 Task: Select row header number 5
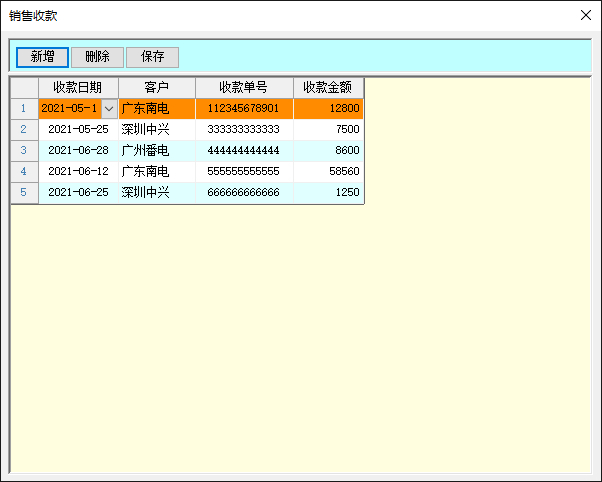24,192
